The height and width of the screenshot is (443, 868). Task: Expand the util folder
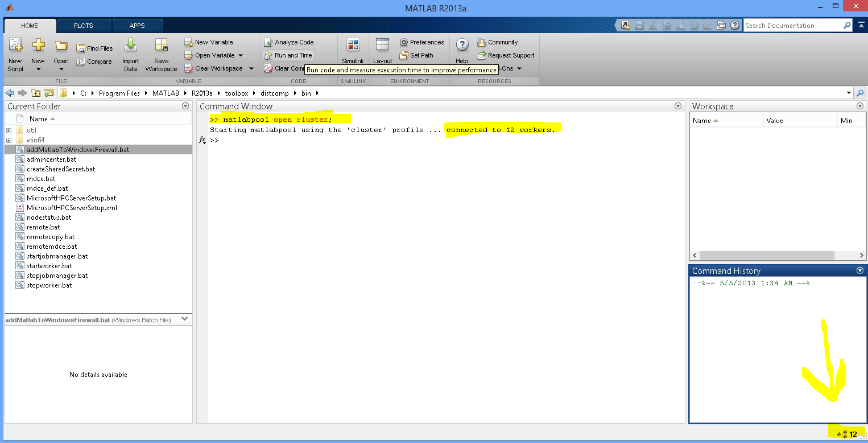click(9, 130)
